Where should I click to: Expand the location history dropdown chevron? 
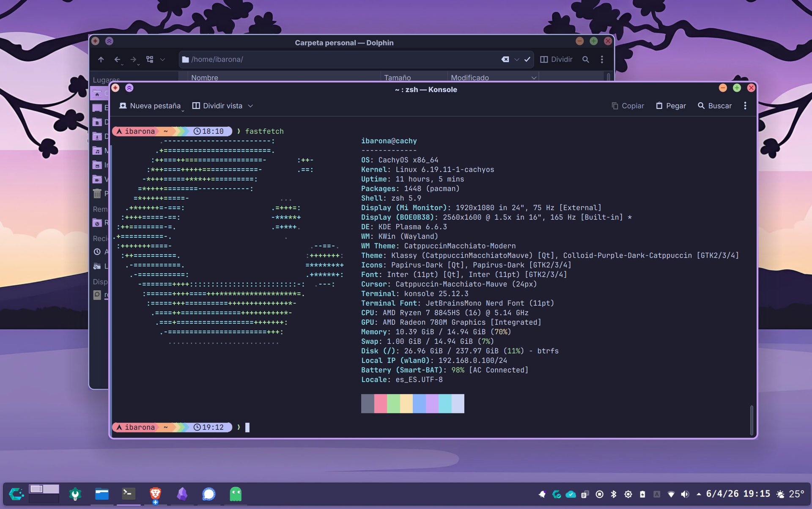516,60
